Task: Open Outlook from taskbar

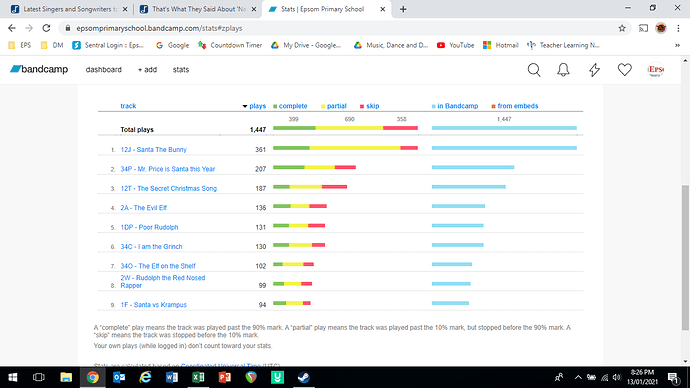Action: [119, 377]
